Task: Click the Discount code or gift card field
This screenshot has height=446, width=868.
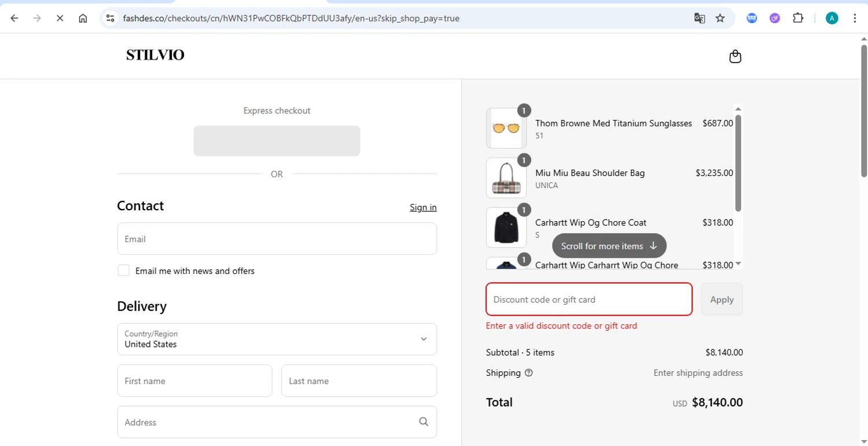Action: pos(589,299)
